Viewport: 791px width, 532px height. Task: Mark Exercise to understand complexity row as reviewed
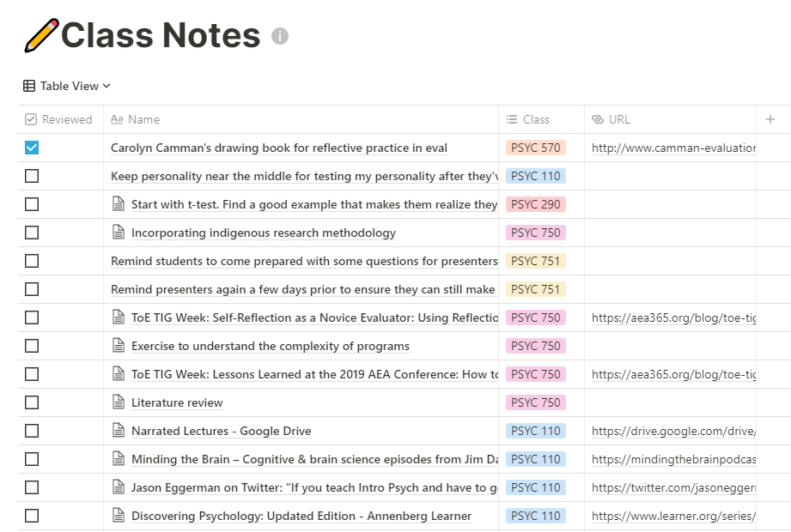32,346
